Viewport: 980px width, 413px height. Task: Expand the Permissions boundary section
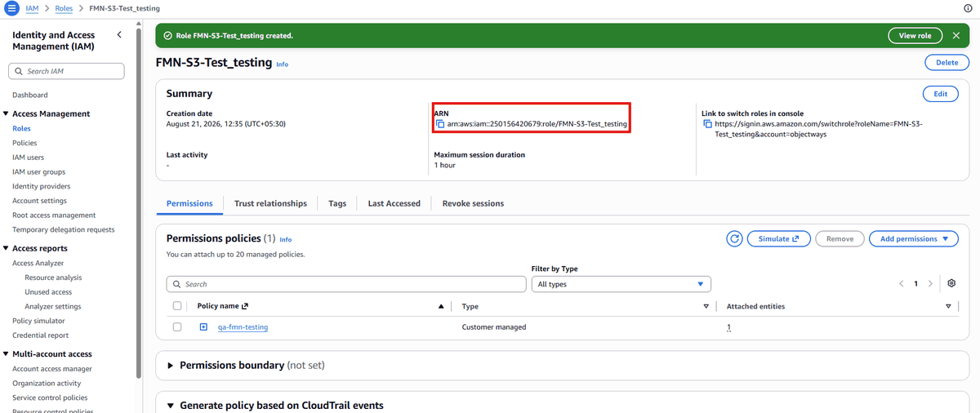171,366
